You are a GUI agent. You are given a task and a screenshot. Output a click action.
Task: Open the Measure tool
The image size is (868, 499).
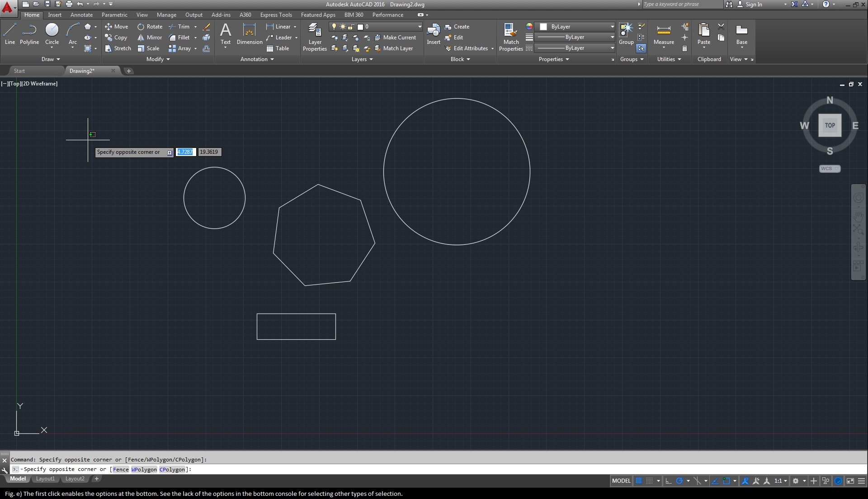pos(663,32)
